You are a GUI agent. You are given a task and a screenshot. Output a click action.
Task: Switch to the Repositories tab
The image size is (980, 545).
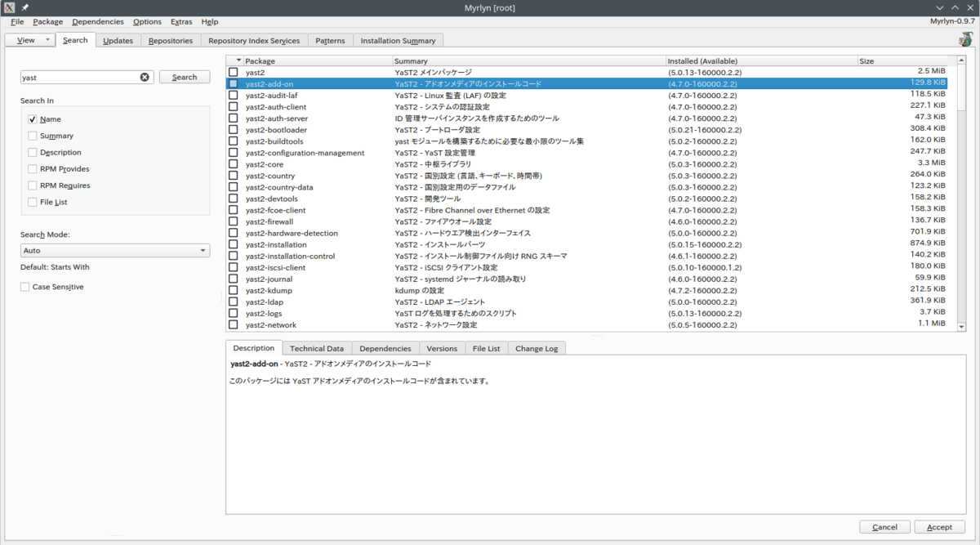point(171,40)
